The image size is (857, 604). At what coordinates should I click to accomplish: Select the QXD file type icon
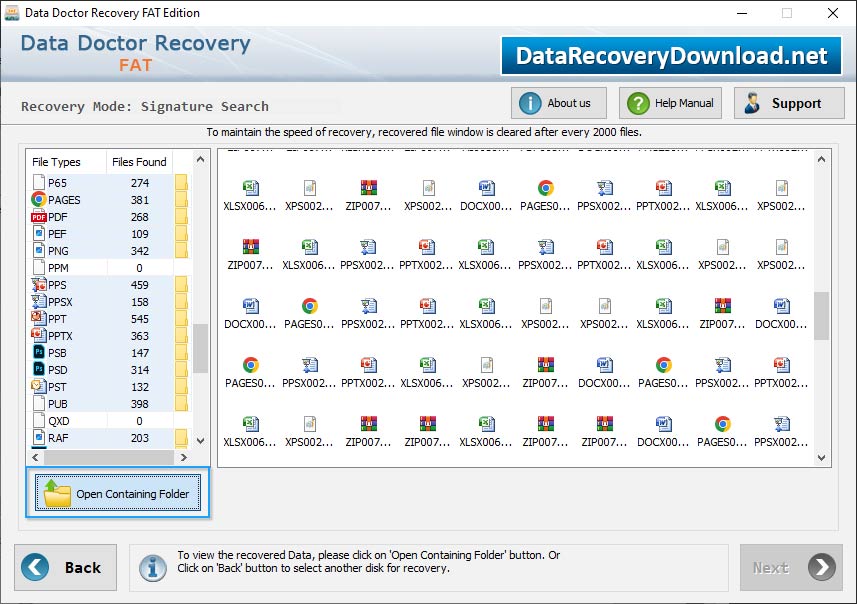(x=39, y=420)
